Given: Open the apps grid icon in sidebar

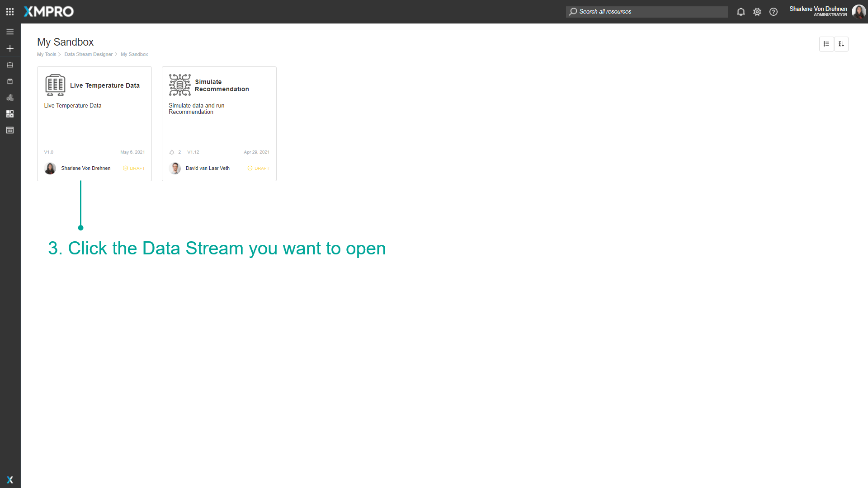Looking at the screenshot, I should tap(9, 114).
